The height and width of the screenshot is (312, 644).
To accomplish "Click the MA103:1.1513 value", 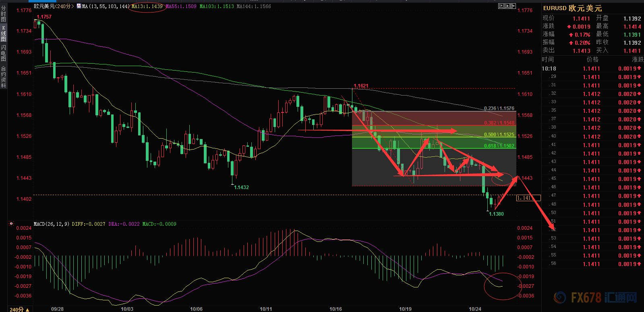I will coord(217,6).
